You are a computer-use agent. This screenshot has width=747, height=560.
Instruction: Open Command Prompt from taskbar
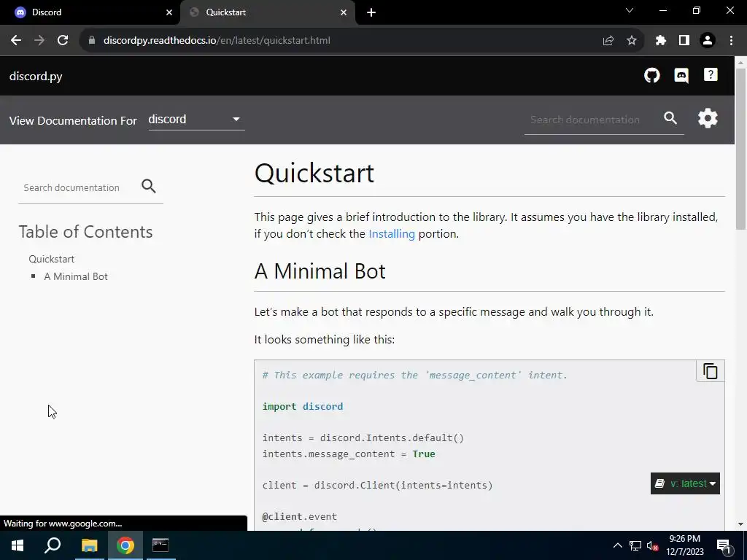tap(160, 545)
